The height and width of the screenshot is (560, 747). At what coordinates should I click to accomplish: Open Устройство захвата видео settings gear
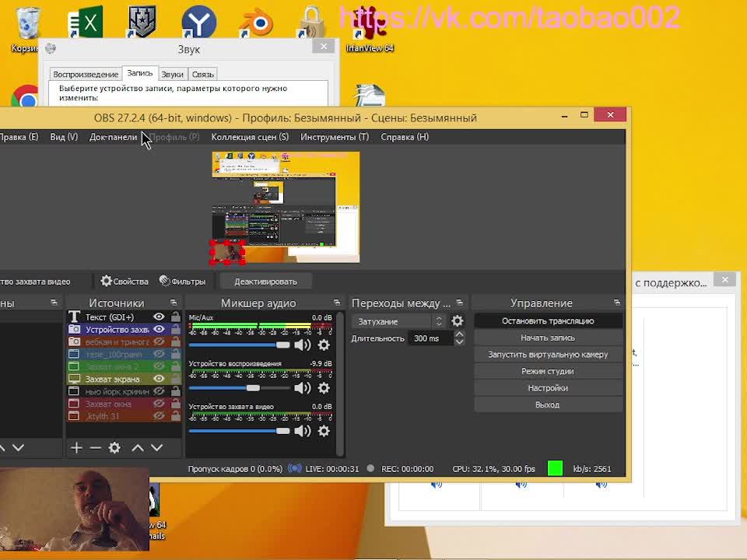click(324, 431)
